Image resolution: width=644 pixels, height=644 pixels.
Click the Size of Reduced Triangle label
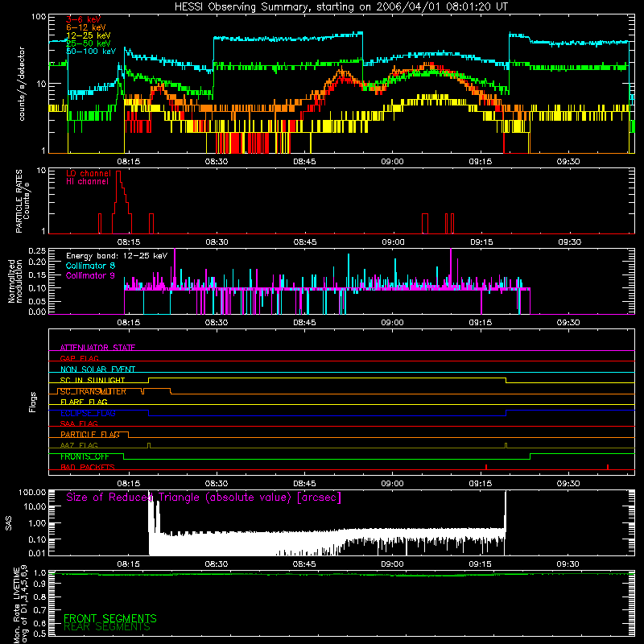(x=204, y=497)
